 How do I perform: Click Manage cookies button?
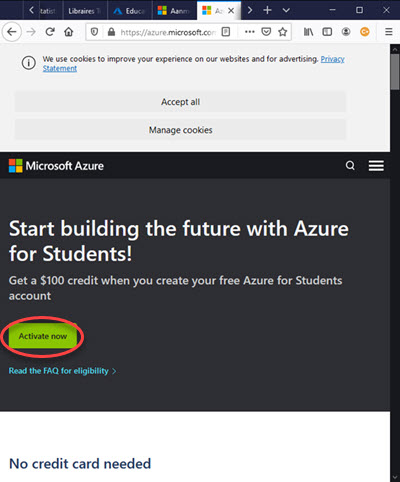(x=180, y=130)
